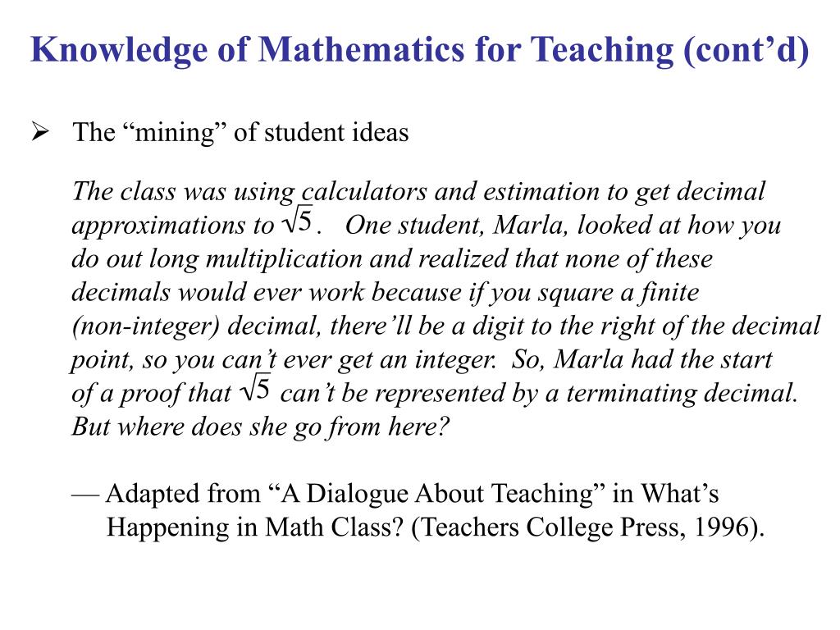The width and height of the screenshot is (840, 630).
Task: Click the word "calculators" in the first italic line
Action: tap(363, 192)
